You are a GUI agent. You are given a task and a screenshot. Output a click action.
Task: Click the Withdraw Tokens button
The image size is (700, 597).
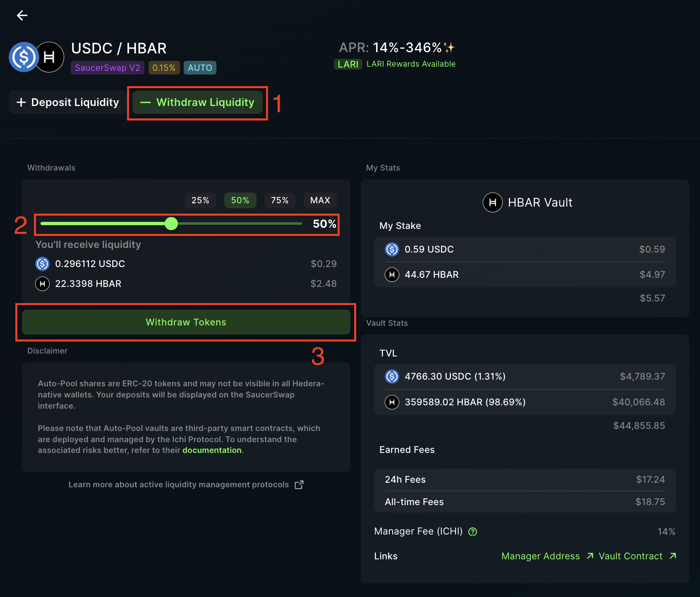(186, 322)
